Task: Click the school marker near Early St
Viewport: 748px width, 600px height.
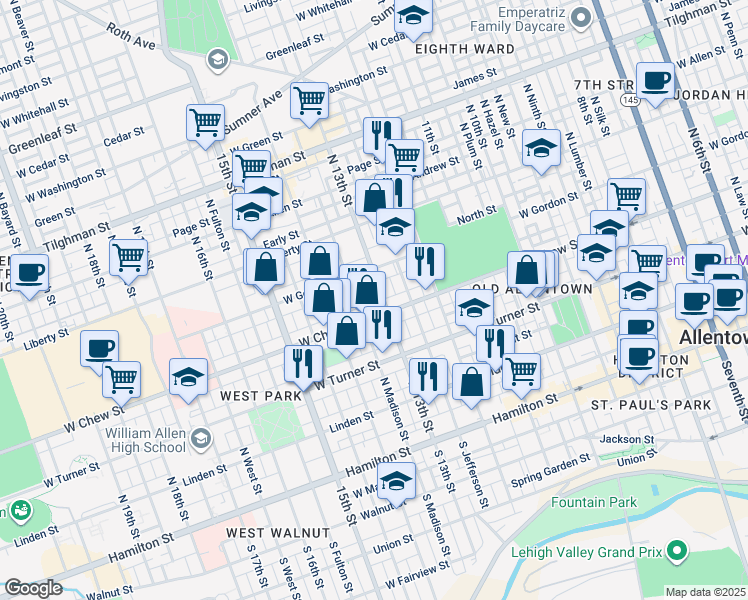Action: [x=251, y=212]
